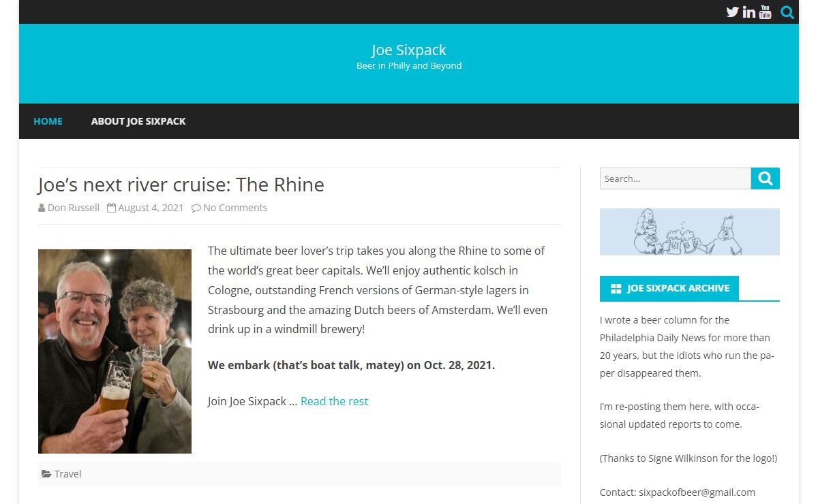Go to the Home menu item
Screen dimensions: 818x504
point(48,121)
